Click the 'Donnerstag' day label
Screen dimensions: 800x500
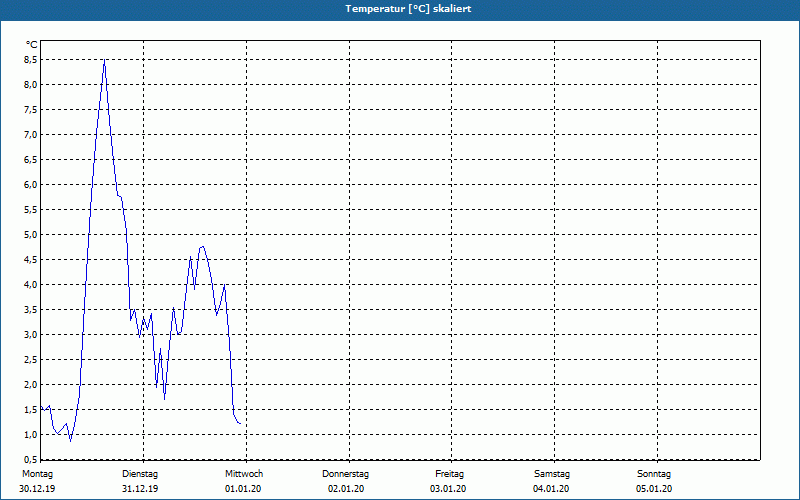(x=345, y=474)
